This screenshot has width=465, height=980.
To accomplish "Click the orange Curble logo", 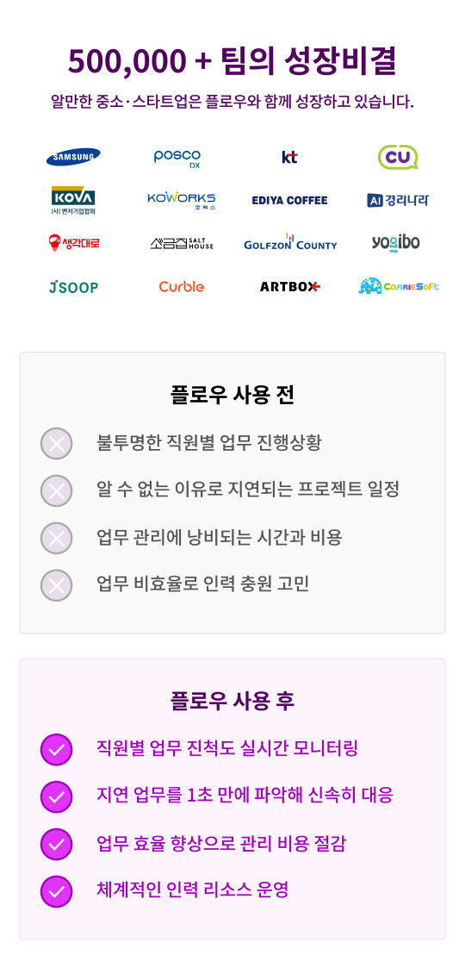I will tap(182, 286).
